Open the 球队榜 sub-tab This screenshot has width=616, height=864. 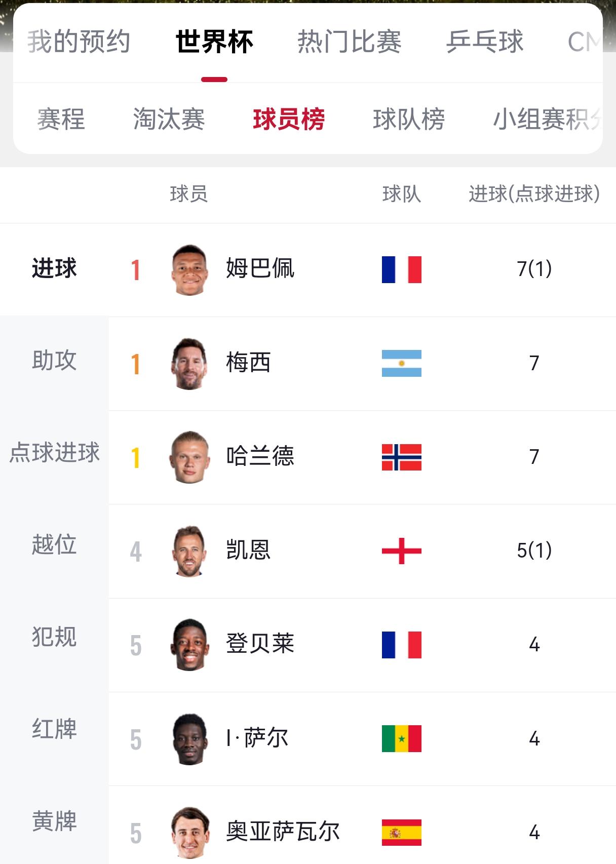click(409, 120)
